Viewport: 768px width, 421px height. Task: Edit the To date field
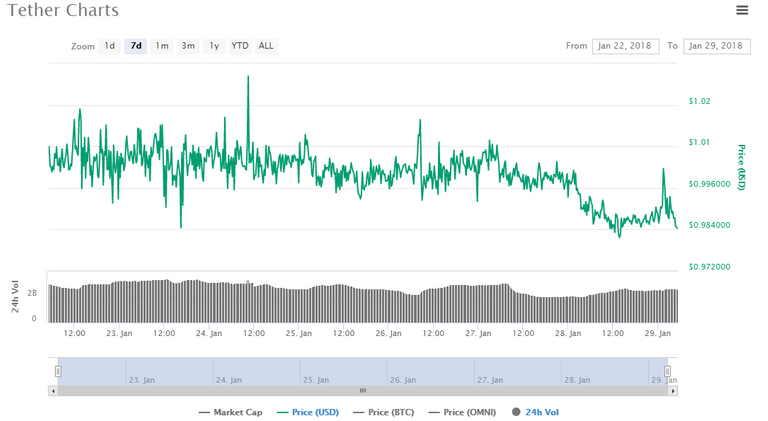click(717, 46)
